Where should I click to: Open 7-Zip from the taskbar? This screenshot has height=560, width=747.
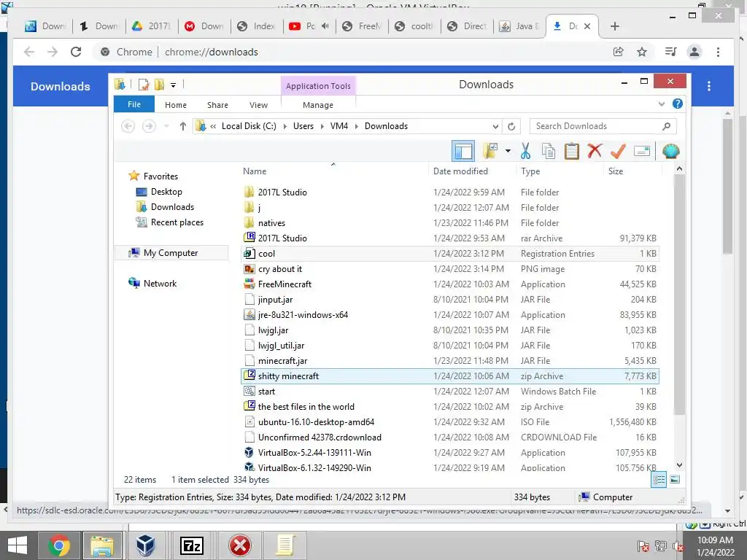coord(192,545)
